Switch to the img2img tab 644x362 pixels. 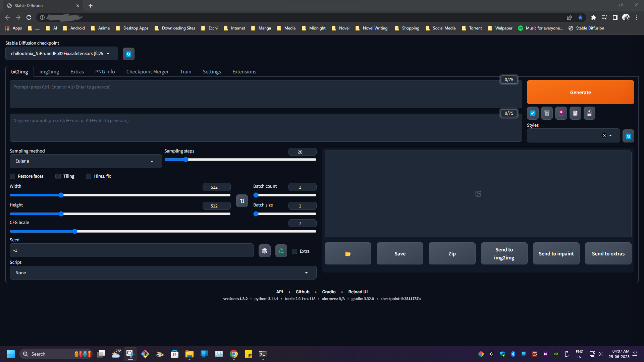(x=49, y=71)
